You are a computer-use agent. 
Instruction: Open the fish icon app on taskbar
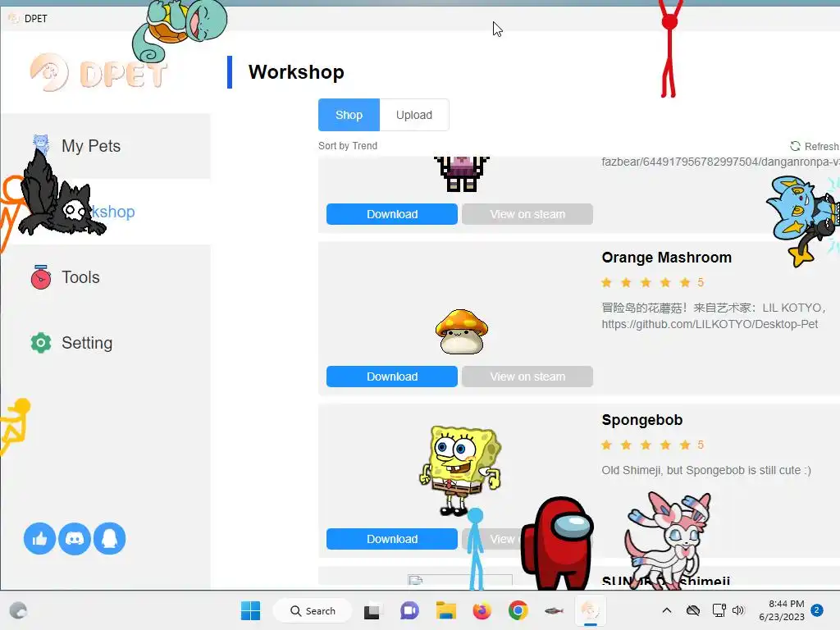[x=554, y=610]
